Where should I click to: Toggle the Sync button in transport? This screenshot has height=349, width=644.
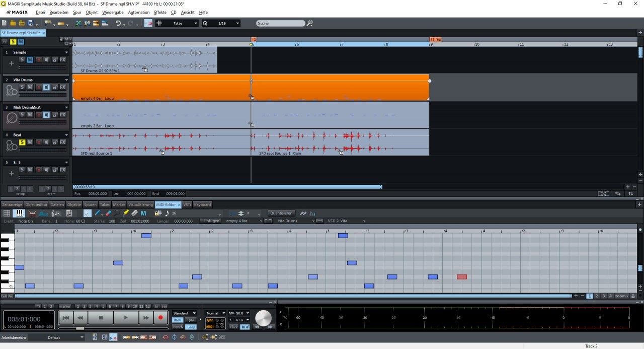pos(191,320)
